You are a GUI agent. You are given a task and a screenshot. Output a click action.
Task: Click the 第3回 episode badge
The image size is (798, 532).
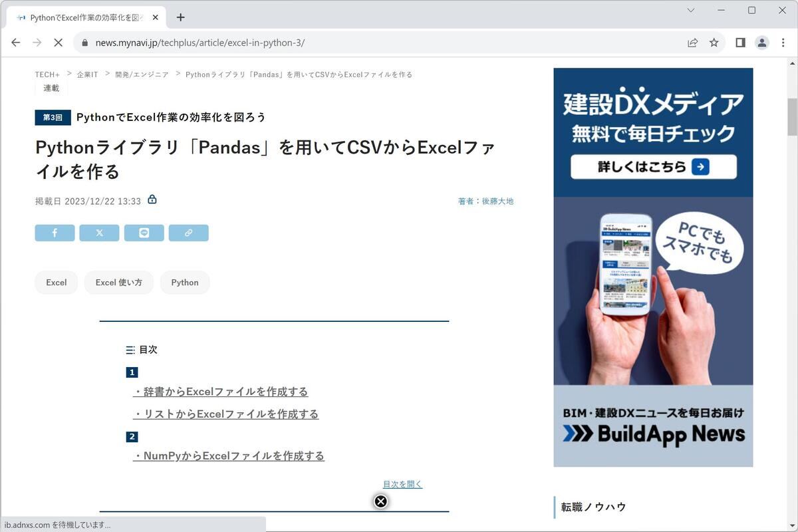tap(53, 117)
